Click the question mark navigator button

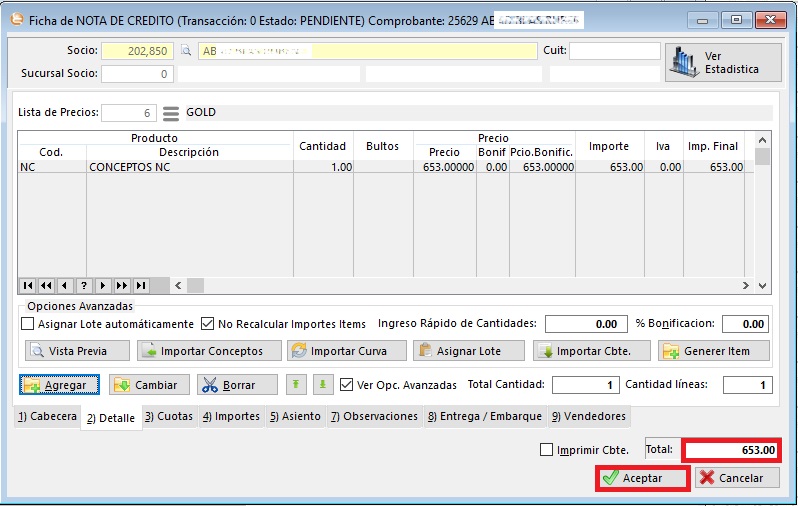coord(84,286)
